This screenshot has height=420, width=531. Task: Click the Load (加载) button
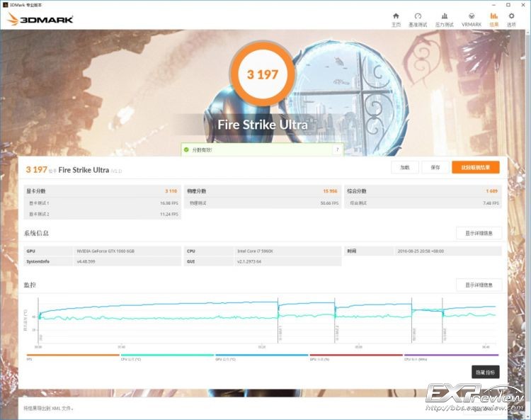405,167
